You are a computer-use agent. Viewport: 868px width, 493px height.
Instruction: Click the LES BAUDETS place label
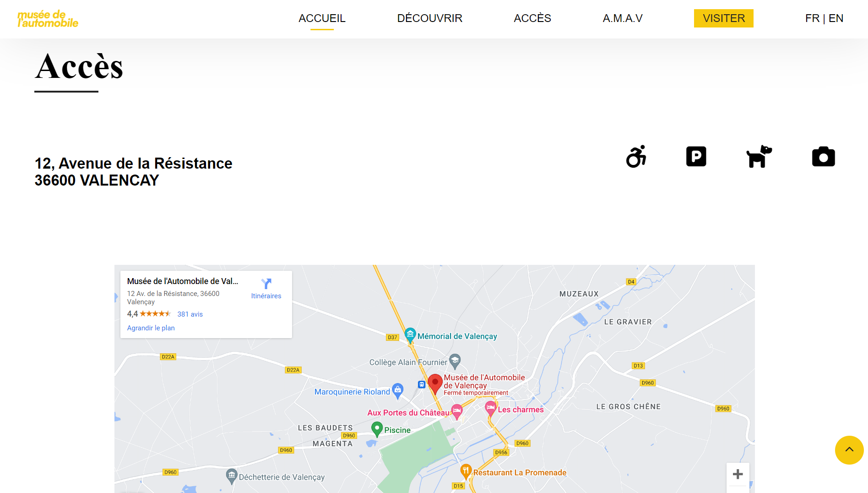point(325,428)
